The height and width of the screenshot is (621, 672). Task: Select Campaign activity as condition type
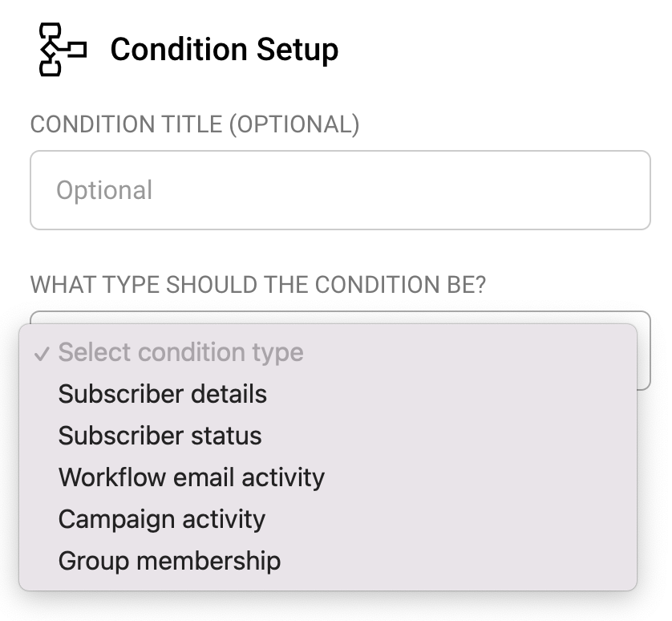pos(162,519)
